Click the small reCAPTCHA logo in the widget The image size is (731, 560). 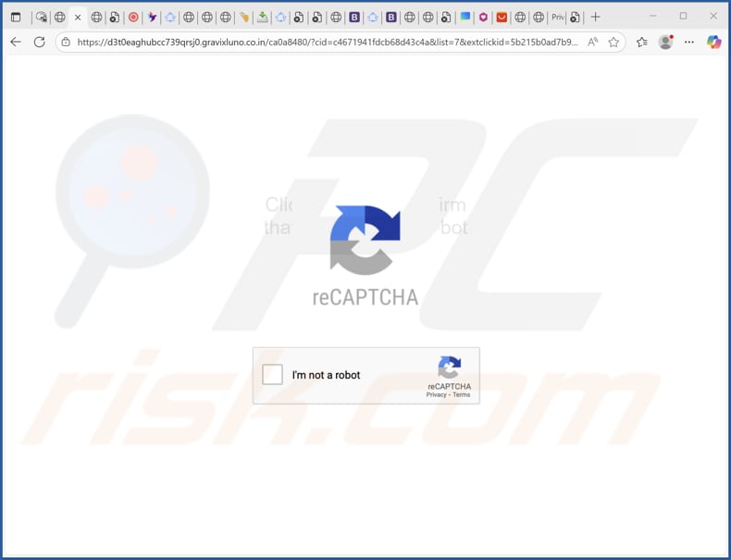(x=449, y=367)
